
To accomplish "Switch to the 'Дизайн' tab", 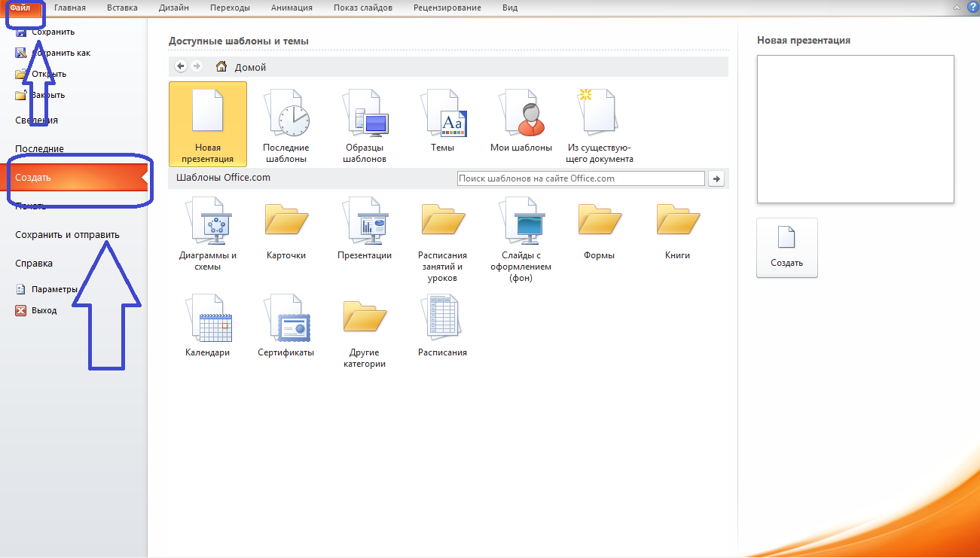I will [x=174, y=8].
